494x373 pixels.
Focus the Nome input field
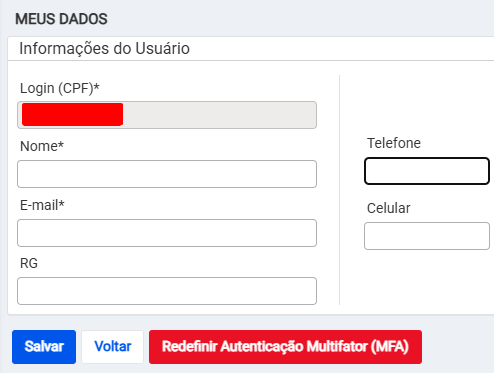[167, 174]
